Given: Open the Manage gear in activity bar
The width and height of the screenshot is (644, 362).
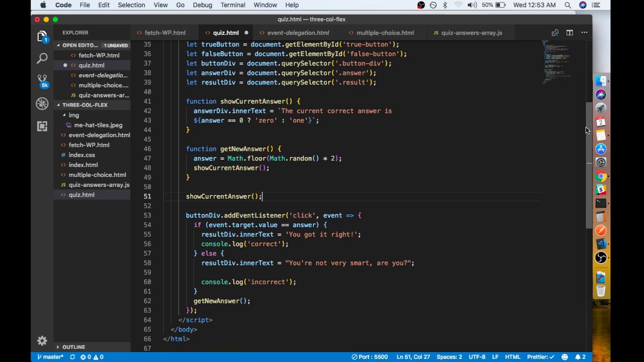Looking at the screenshot, I should coord(42,341).
